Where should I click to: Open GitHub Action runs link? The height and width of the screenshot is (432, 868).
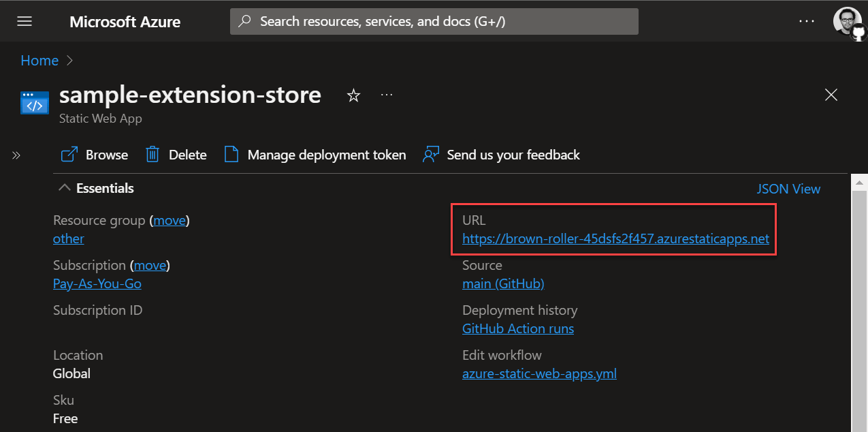click(x=517, y=329)
